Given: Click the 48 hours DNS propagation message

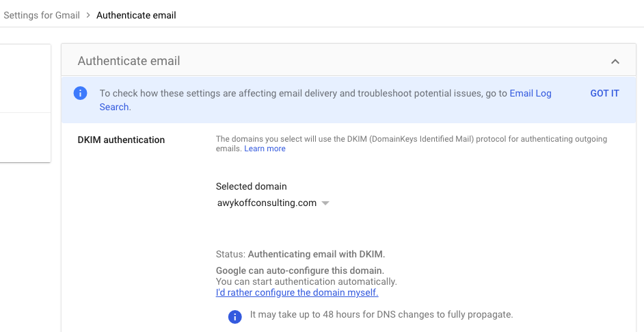Looking at the screenshot, I should coord(381,315).
